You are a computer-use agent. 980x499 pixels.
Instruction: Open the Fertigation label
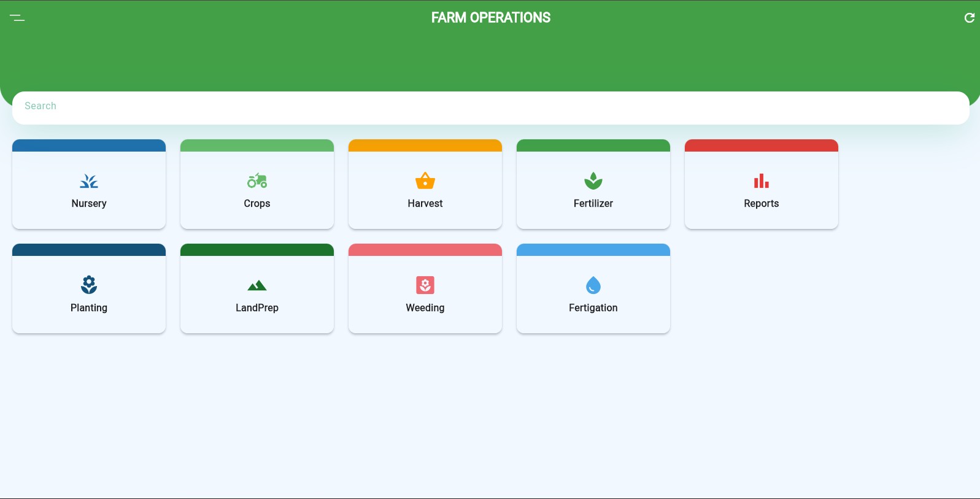pyautogui.click(x=593, y=308)
